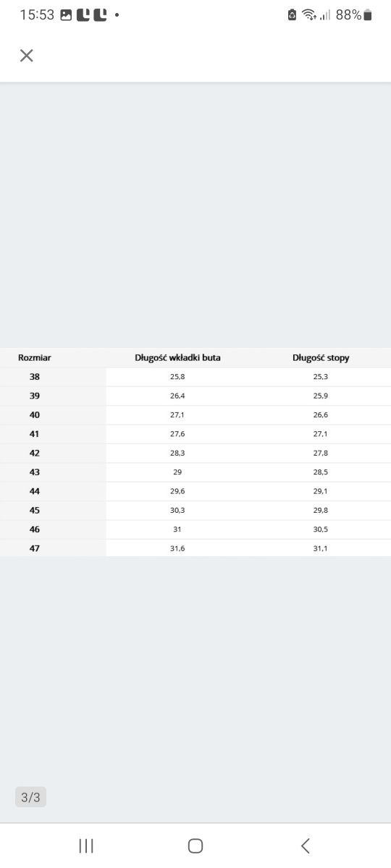Close the image viewer with the X icon
The height and width of the screenshot is (868, 391).
pos(27,56)
